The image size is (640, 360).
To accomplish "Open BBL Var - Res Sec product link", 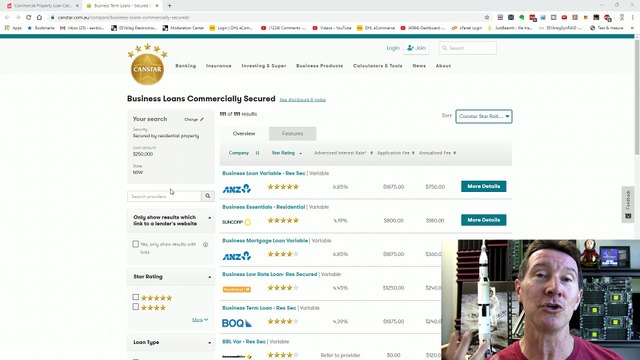I will coord(244,342).
